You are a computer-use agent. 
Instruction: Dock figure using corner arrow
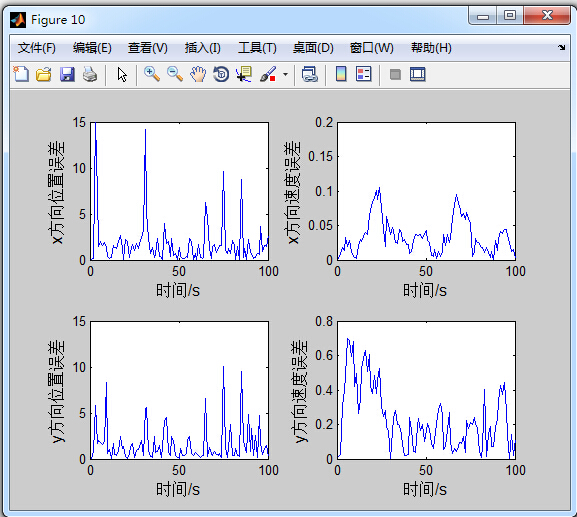(562, 47)
